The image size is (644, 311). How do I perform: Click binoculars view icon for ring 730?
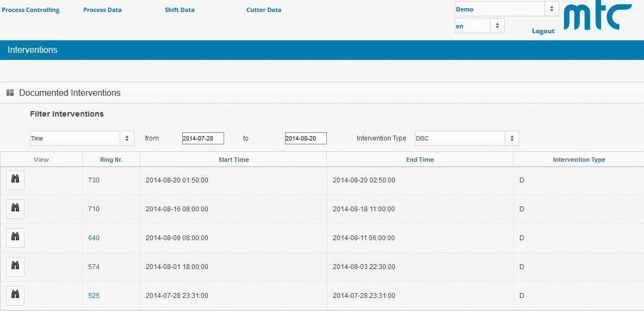tap(15, 180)
